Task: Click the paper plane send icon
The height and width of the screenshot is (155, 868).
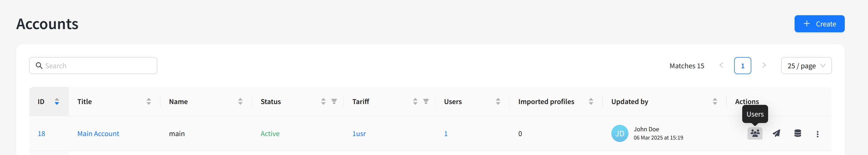Action: point(776,133)
